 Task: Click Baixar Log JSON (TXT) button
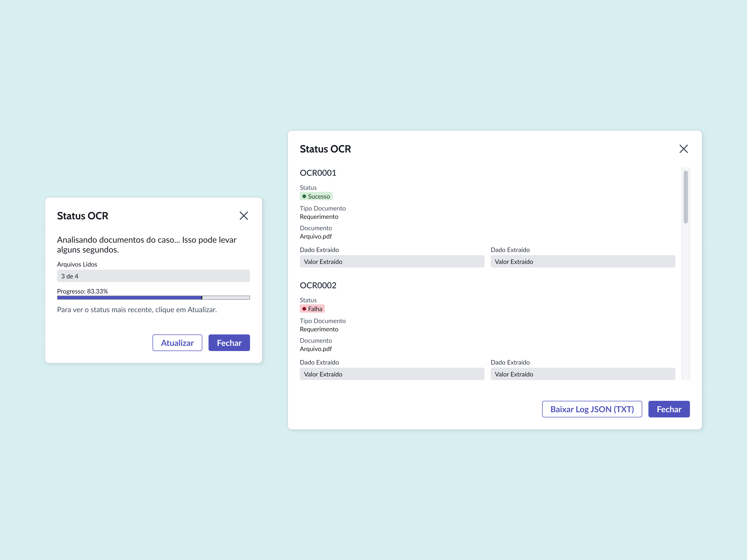(x=592, y=409)
